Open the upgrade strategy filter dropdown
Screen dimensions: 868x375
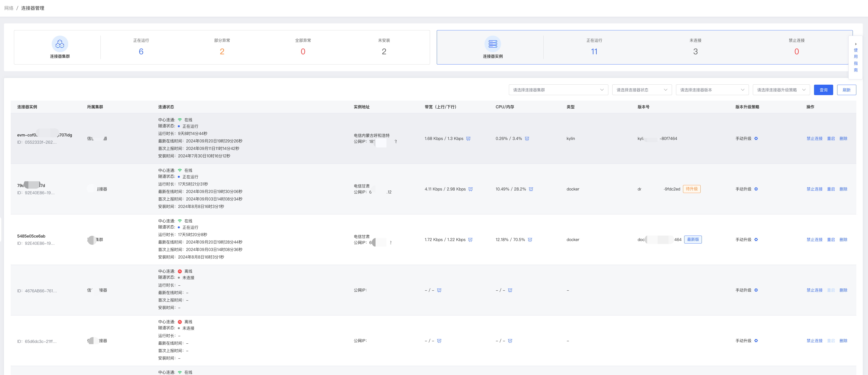pos(781,90)
